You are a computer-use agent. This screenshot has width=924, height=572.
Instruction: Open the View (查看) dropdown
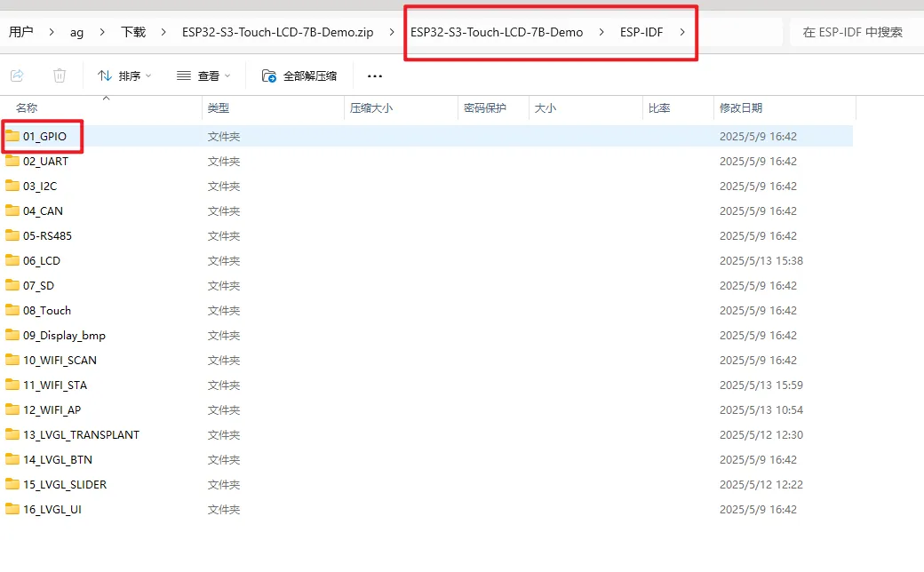[203, 75]
